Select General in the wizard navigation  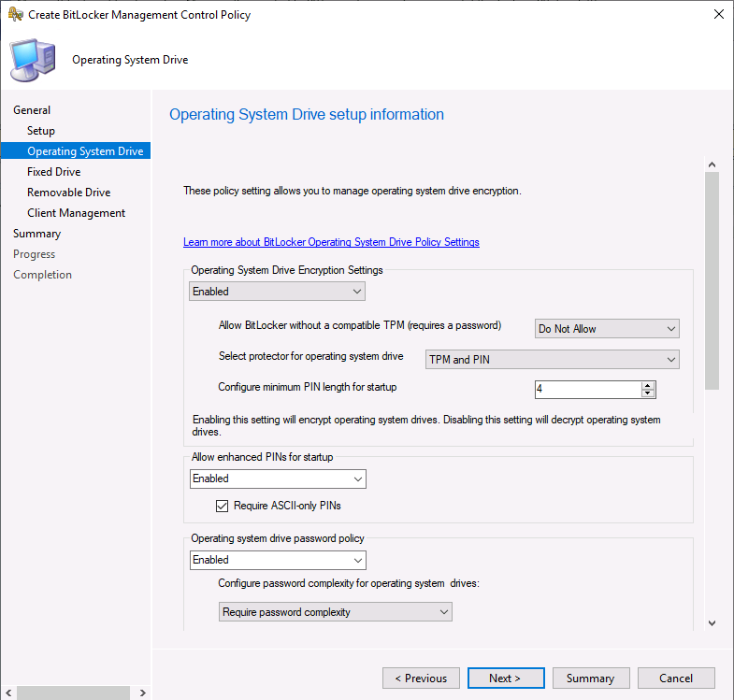coord(32,110)
